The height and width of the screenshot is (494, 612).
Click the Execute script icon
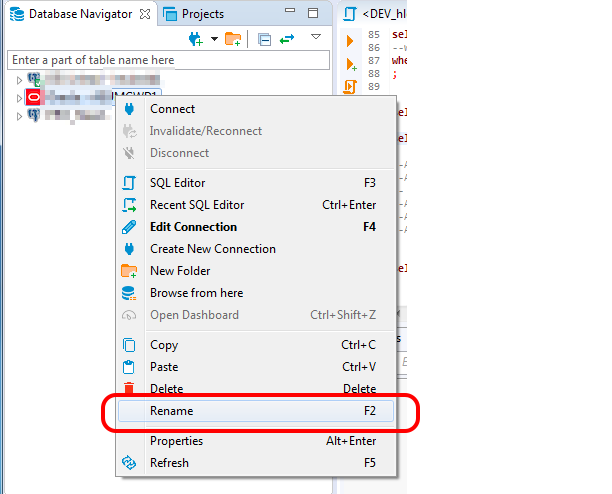point(350,87)
